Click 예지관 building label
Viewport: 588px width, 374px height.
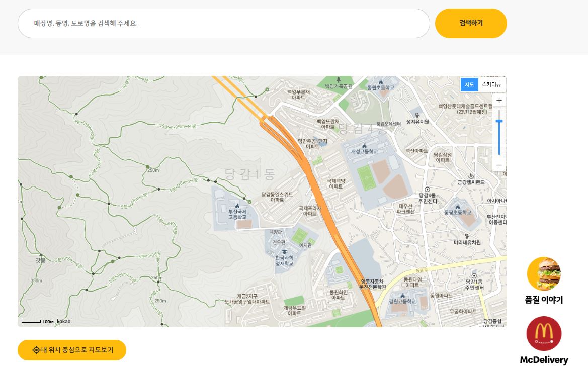click(306, 245)
